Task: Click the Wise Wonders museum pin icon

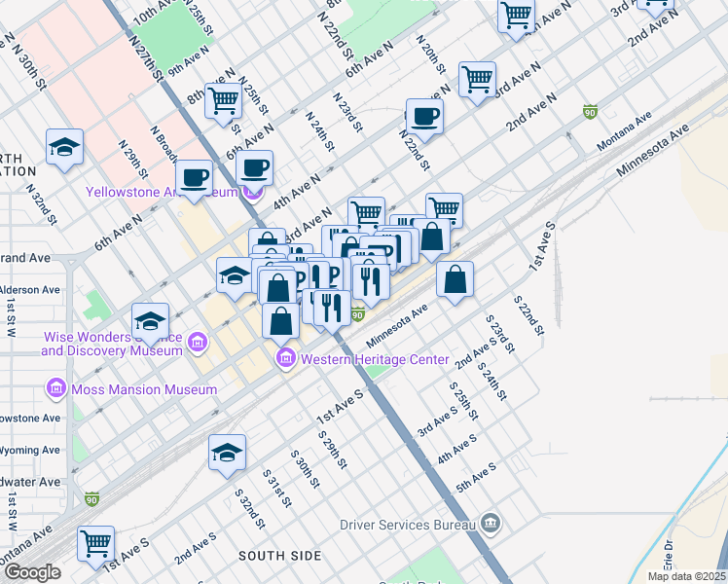Action: tap(198, 344)
